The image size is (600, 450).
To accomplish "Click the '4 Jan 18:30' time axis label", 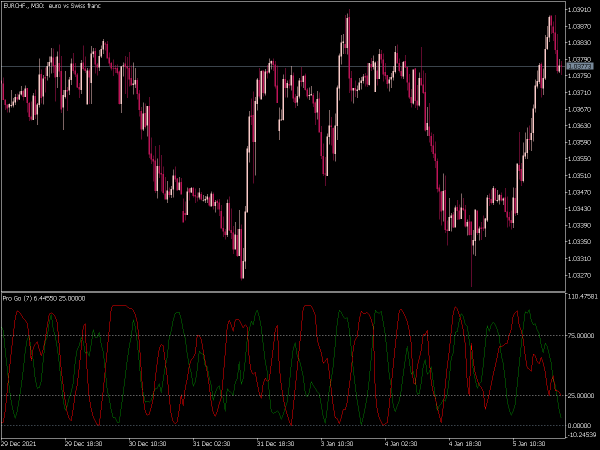I will tap(465, 444).
